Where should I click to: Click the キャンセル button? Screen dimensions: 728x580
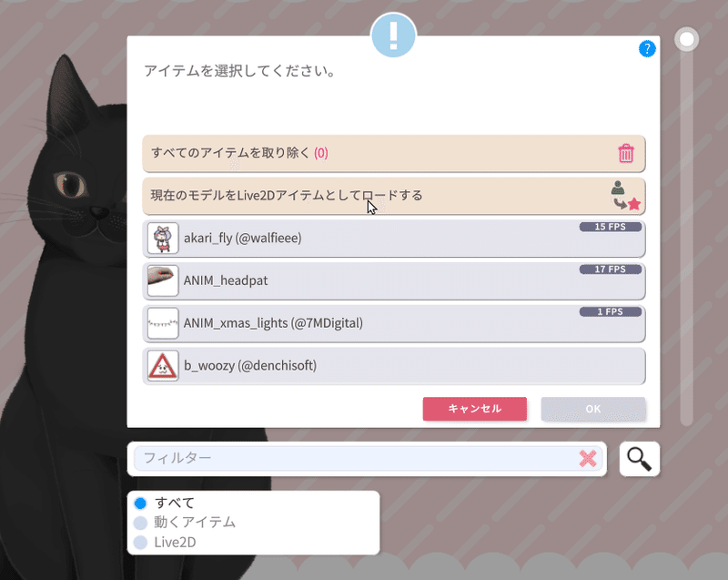click(474, 409)
